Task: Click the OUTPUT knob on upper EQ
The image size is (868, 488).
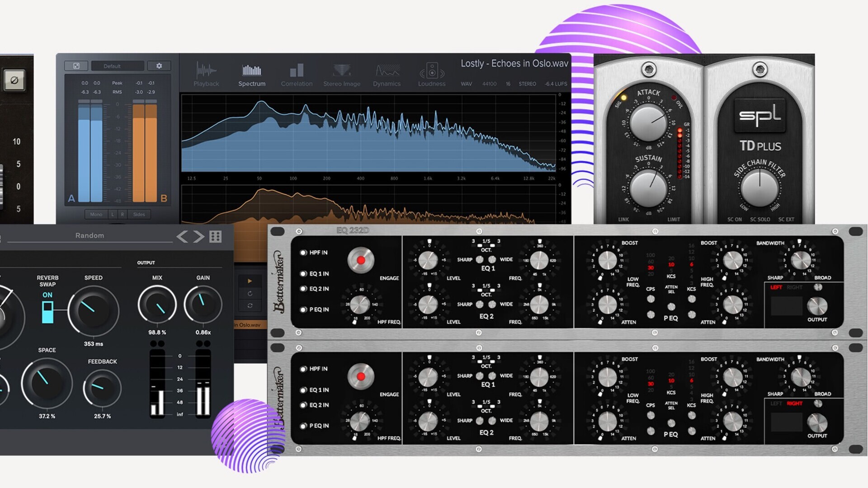Action: (x=817, y=306)
